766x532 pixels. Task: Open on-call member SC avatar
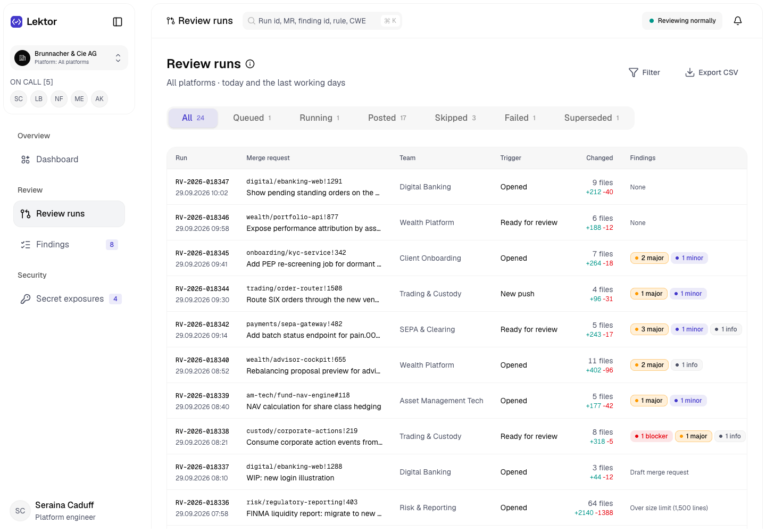[19, 99]
